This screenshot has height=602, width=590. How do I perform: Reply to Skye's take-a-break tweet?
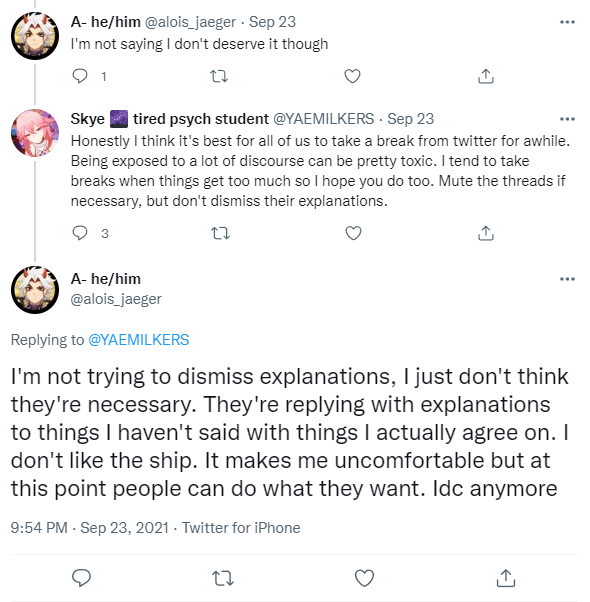click(x=80, y=233)
